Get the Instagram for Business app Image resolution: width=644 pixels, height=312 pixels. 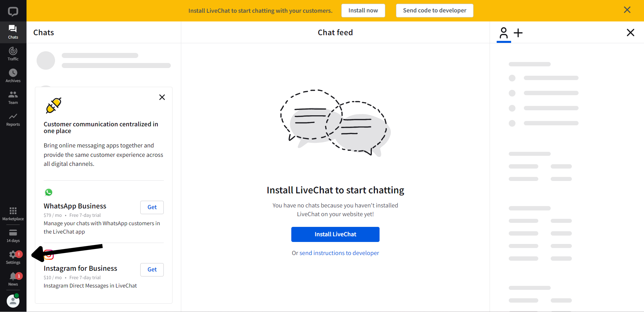point(152,269)
